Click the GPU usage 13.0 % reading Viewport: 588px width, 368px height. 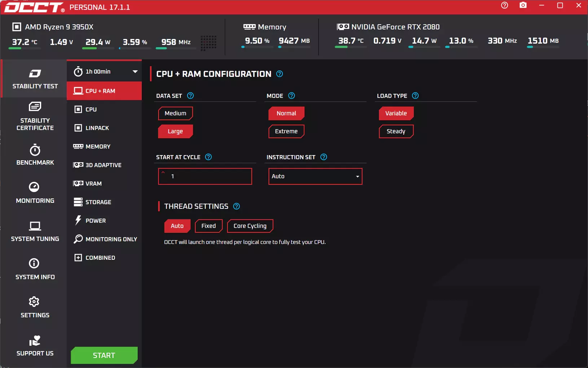[461, 41]
